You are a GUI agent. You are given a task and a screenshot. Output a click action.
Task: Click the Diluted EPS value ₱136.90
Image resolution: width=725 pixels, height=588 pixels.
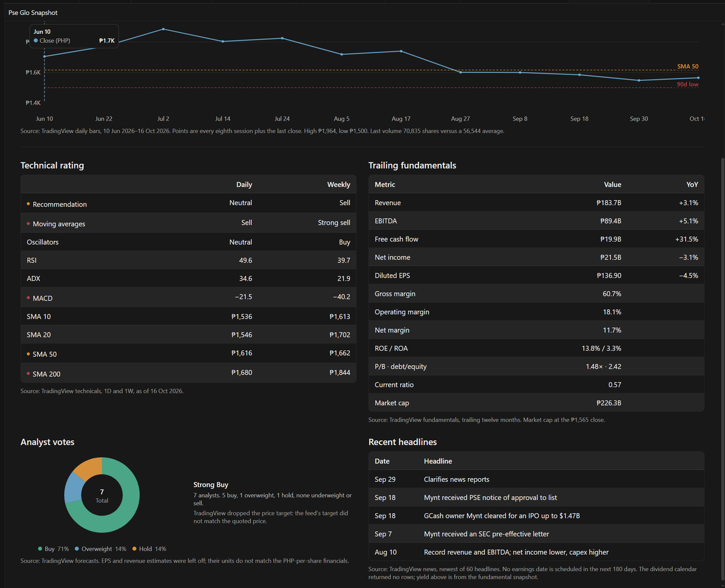coord(608,275)
